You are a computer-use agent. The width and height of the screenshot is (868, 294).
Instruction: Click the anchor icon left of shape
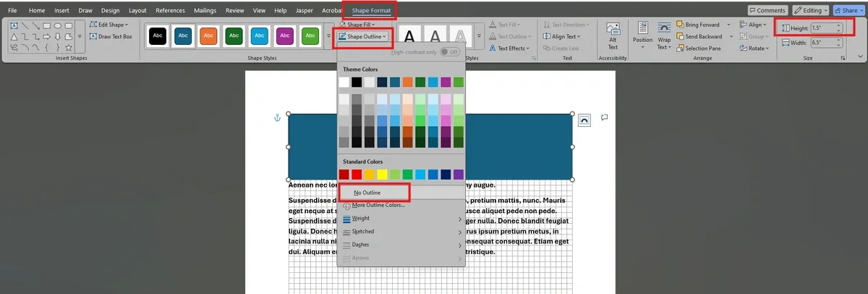click(x=276, y=117)
